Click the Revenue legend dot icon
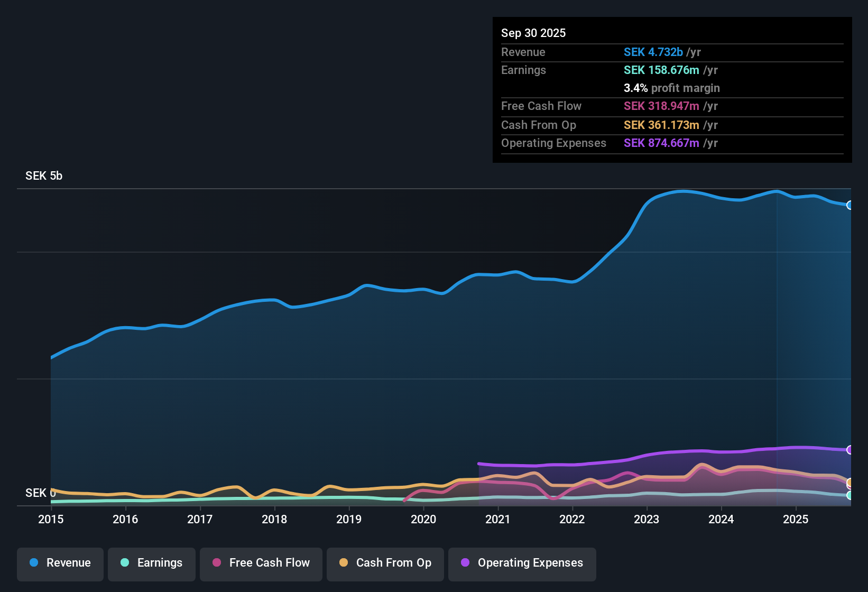The height and width of the screenshot is (592, 868). point(33,563)
